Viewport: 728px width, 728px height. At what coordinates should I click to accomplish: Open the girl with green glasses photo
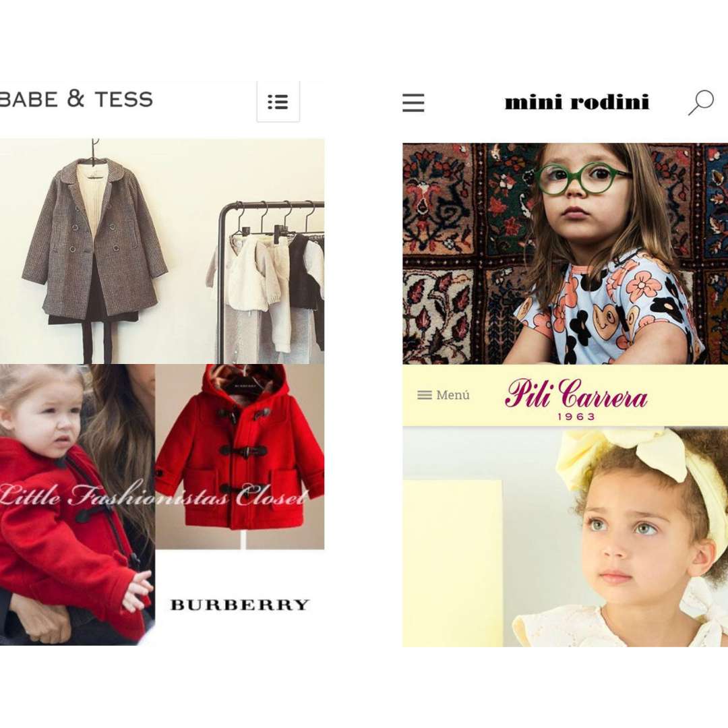coord(565,253)
